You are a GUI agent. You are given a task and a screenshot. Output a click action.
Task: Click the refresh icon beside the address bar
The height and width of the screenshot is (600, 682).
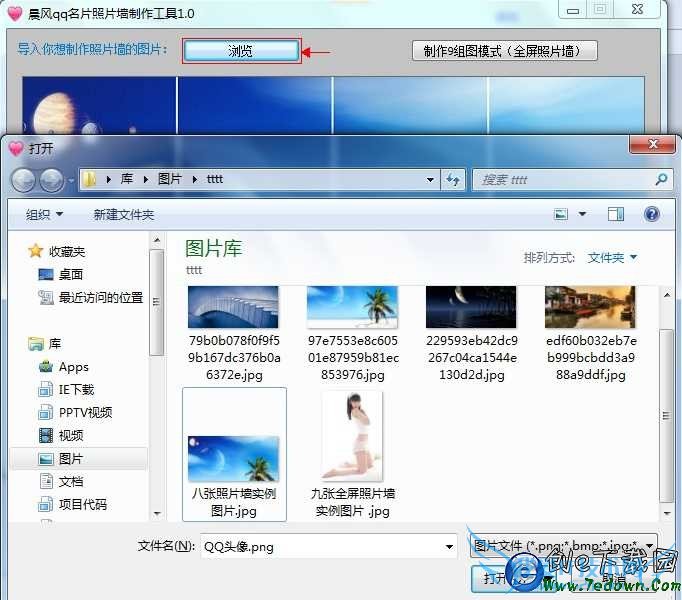click(453, 180)
